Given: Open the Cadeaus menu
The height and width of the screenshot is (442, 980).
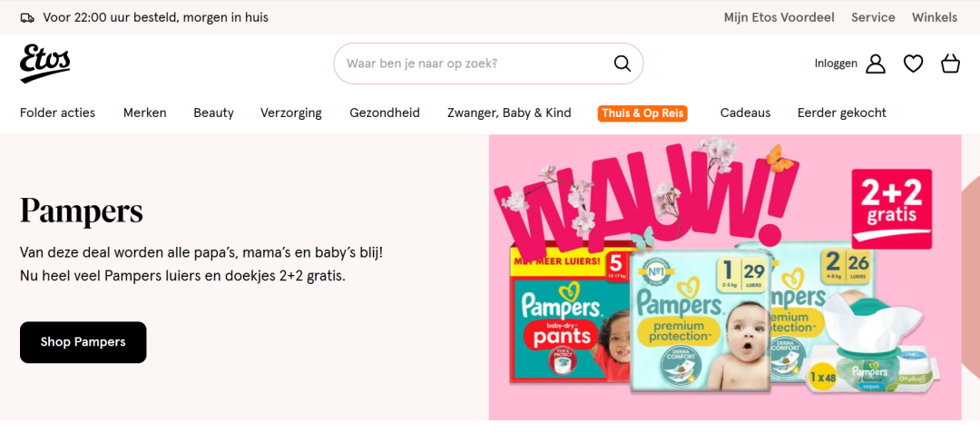Looking at the screenshot, I should click(745, 113).
